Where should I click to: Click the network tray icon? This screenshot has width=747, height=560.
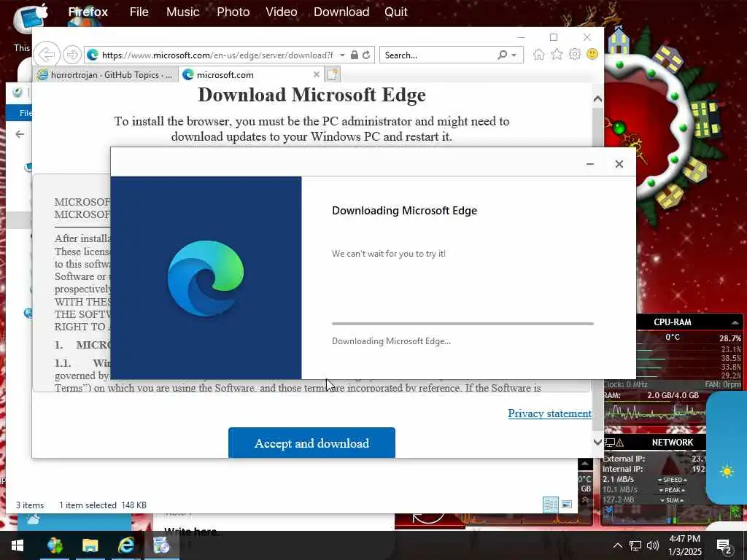tap(635, 545)
